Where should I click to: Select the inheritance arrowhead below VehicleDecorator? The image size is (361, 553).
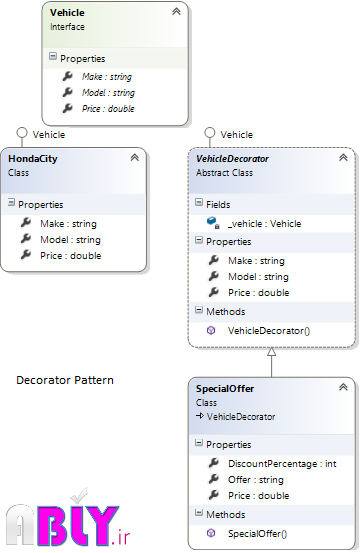(271, 352)
